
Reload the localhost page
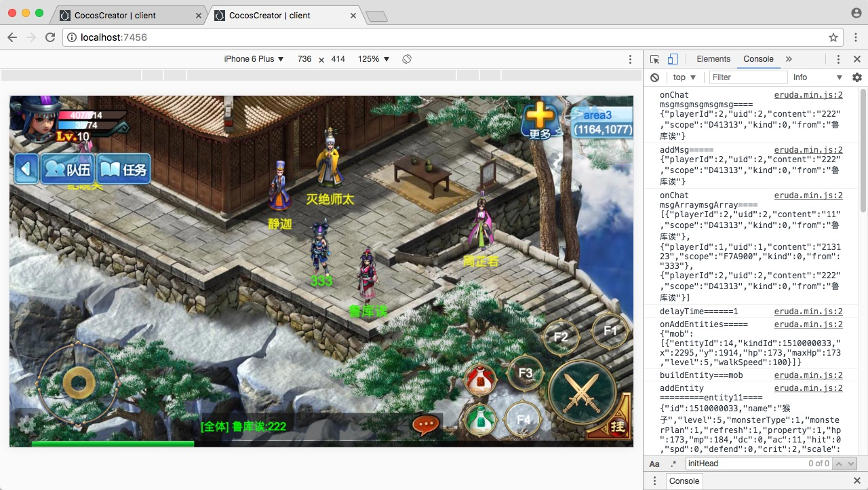[x=50, y=37]
